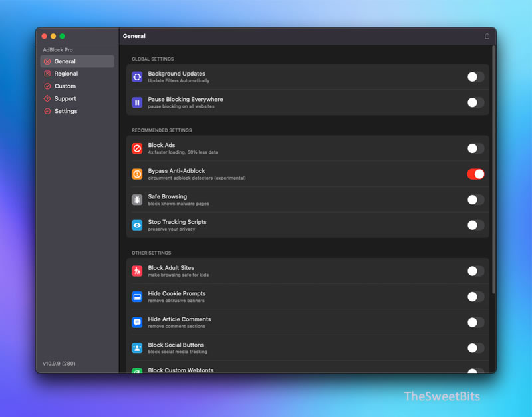Switch on Hide Article Comments

click(475, 323)
